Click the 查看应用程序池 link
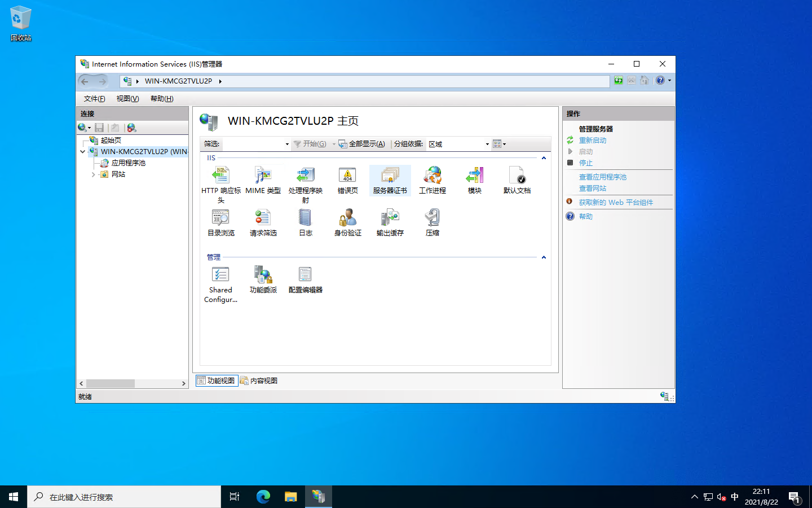Viewport: 812px width, 508px height. click(x=603, y=177)
